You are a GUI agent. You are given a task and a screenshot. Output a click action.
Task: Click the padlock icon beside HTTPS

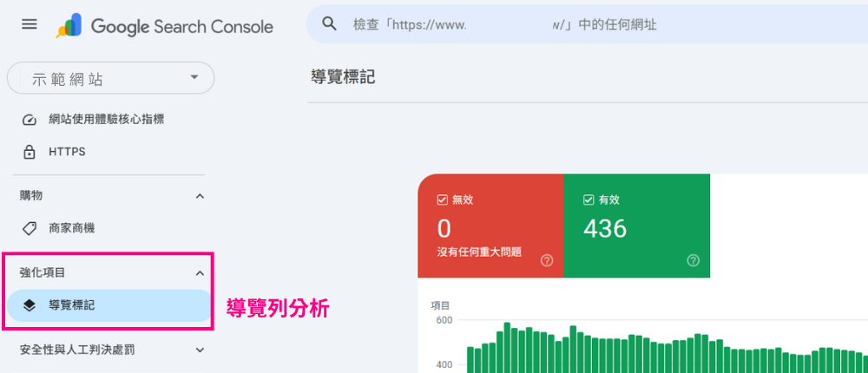[x=30, y=152]
